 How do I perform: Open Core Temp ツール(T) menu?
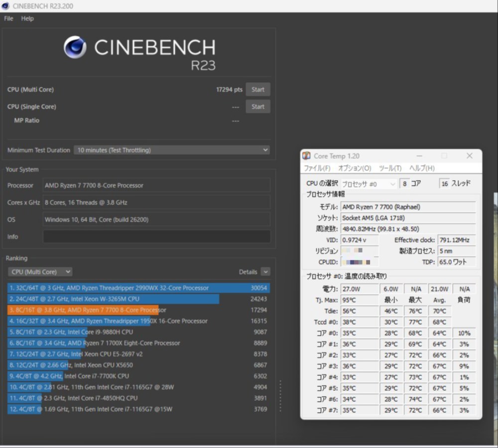pyautogui.click(x=390, y=168)
